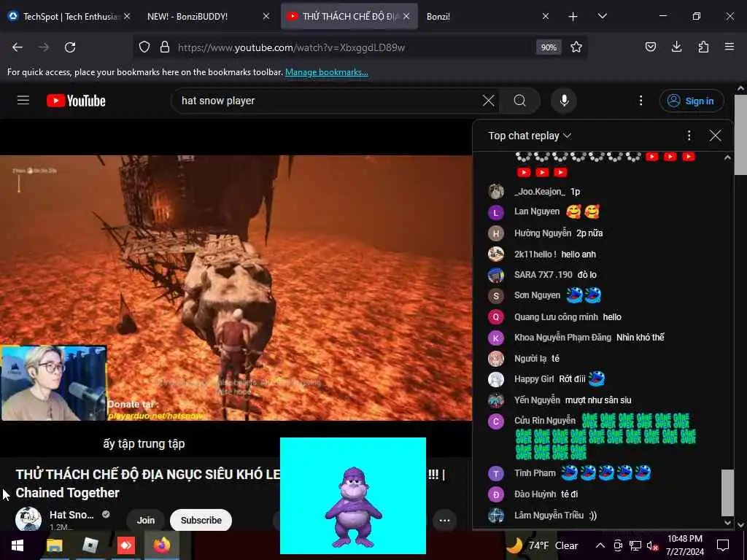Select chat author Lan Nguyen
Viewport: 747px width, 560px height.
[x=537, y=211]
